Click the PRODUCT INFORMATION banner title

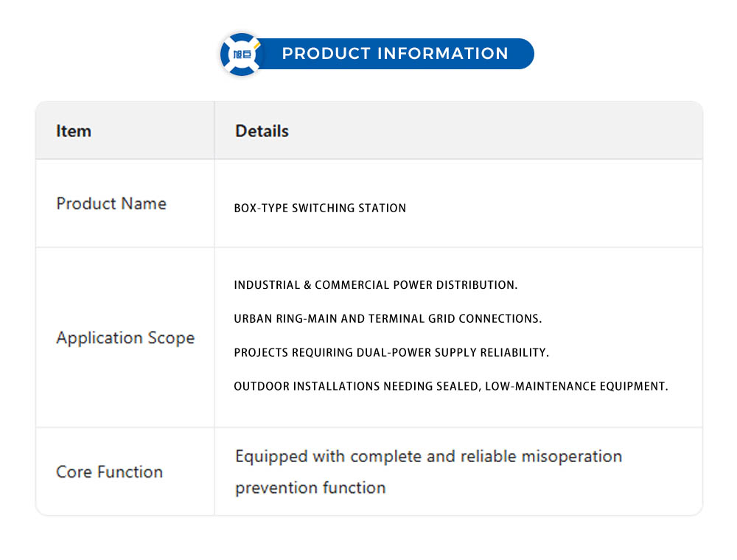pyautogui.click(x=395, y=54)
